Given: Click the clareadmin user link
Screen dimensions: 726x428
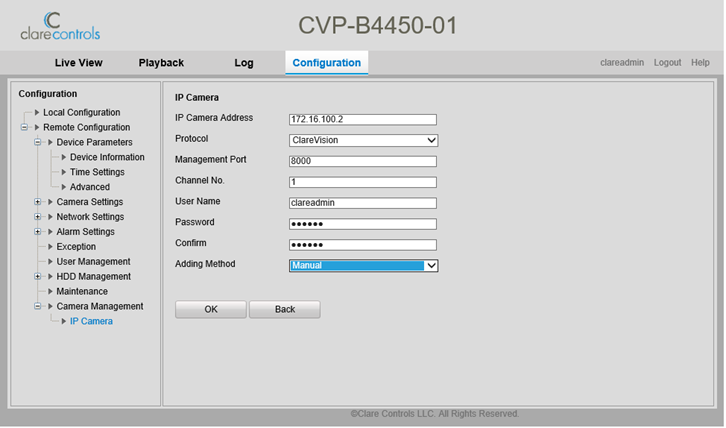Looking at the screenshot, I should coord(622,63).
